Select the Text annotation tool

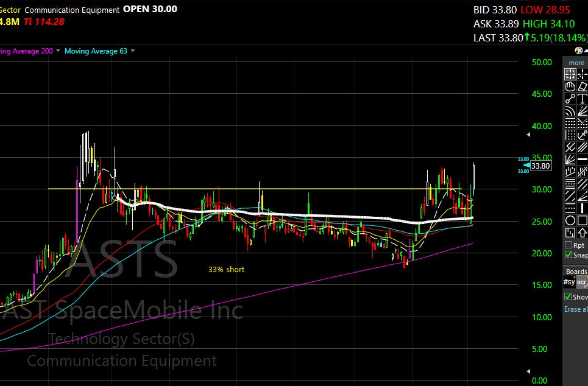pyautogui.click(x=583, y=99)
